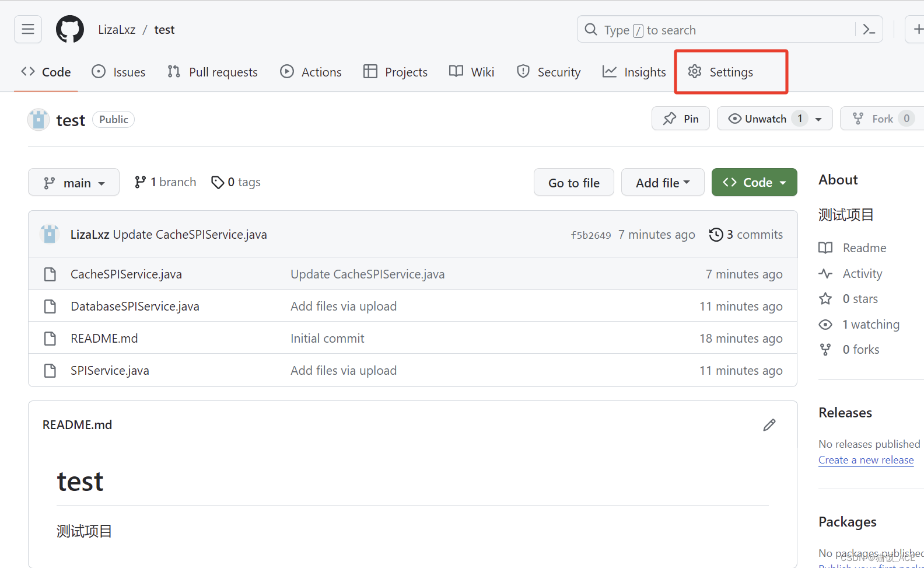Click the shield icon of Security tab
This screenshot has width=924, height=568.
click(x=523, y=71)
